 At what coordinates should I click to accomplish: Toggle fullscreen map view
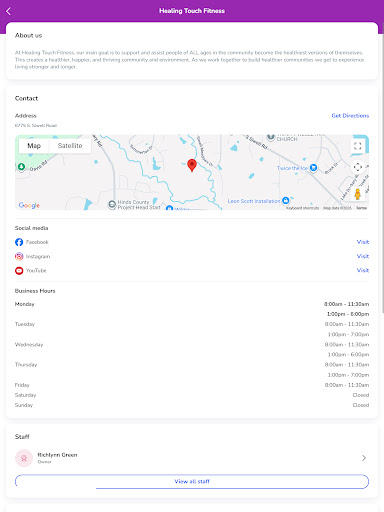click(x=358, y=146)
